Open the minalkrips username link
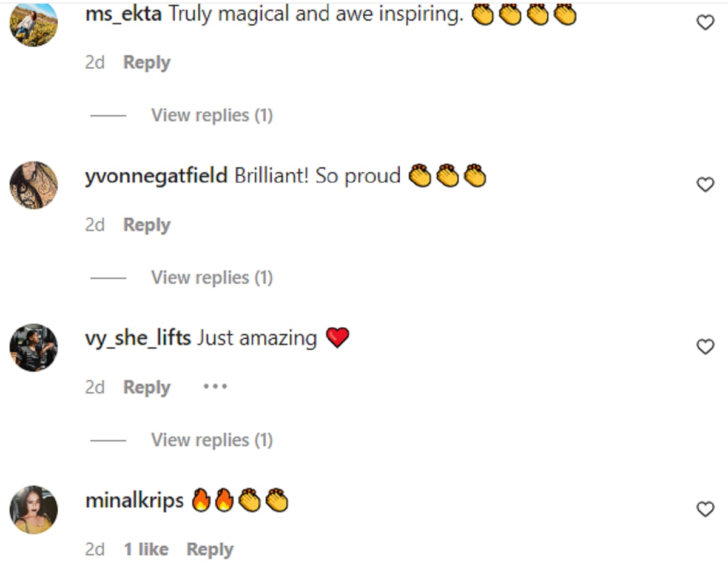The height and width of the screenshot is (582, 728). click(135, 501)
